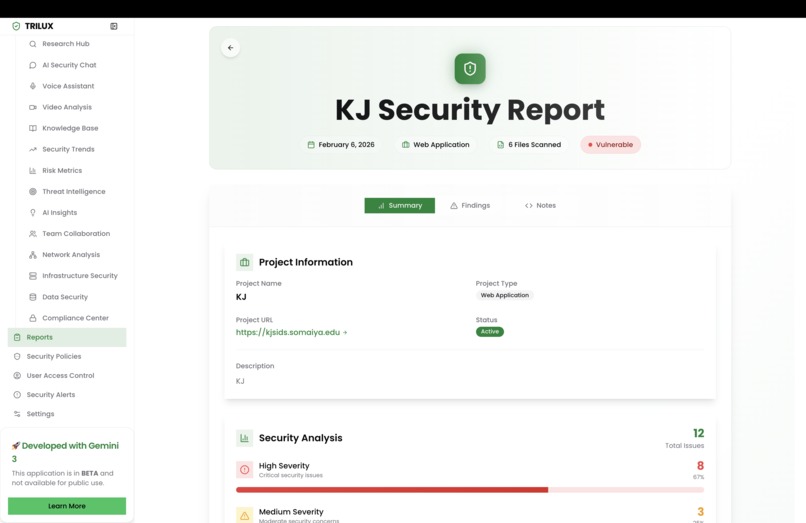Switch to the Summary tab

pyautogui.click(x=399, y=206)
